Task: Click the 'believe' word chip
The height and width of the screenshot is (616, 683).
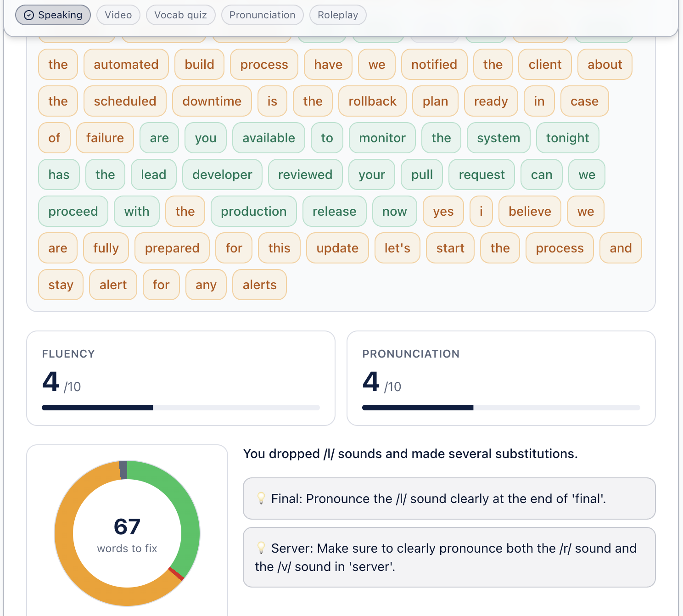Action: (530, 211)
